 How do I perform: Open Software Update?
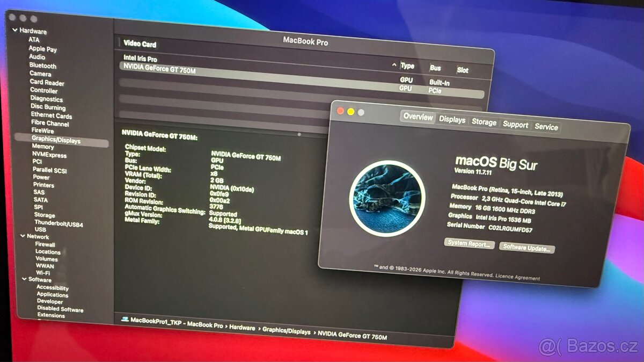click(526, 247)
